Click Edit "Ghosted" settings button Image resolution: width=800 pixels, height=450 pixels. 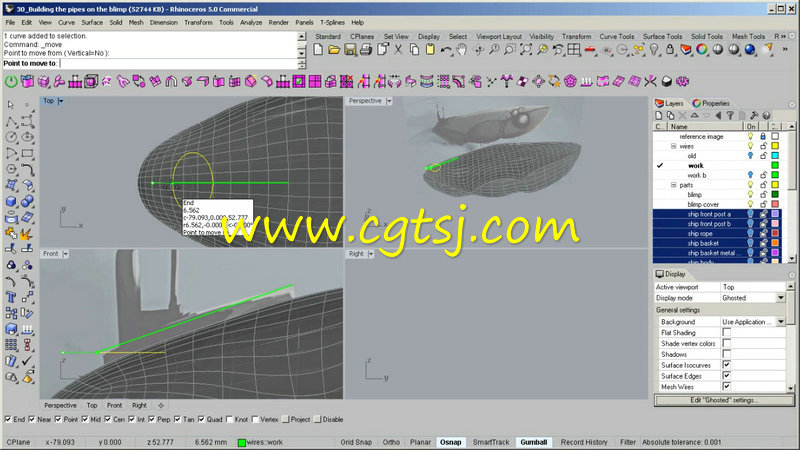(x=724, y=401)
